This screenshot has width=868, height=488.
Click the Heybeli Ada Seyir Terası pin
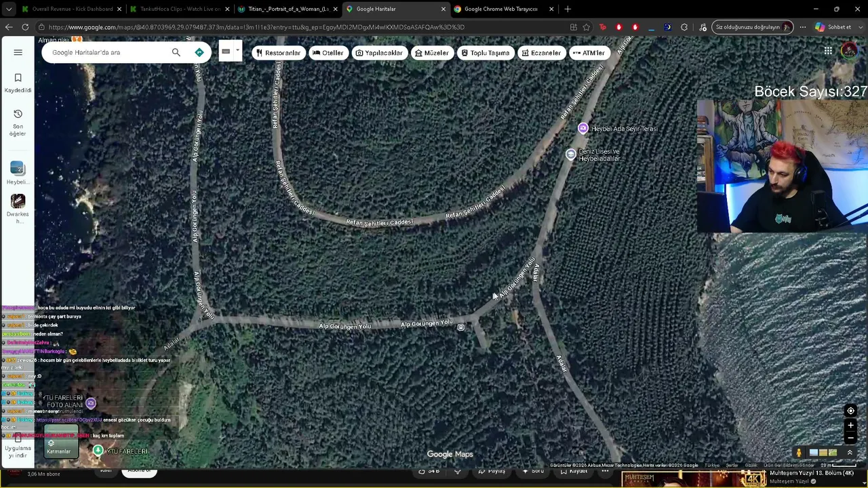pyautogui.click(x=583, y=128)
